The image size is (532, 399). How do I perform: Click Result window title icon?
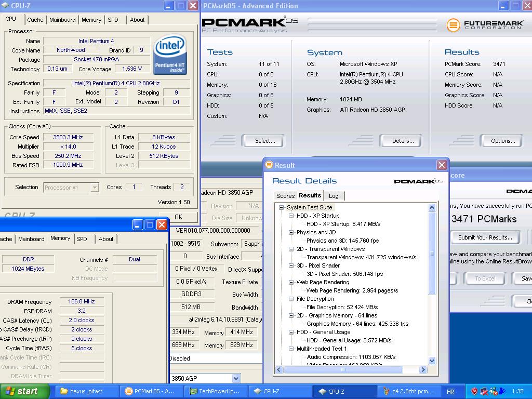269,165
